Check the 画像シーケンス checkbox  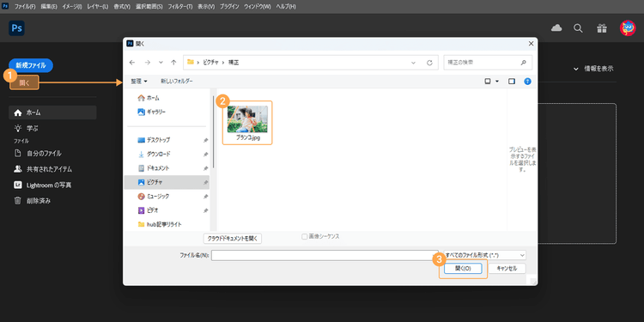pyautogui.click(x=304, y=237)
